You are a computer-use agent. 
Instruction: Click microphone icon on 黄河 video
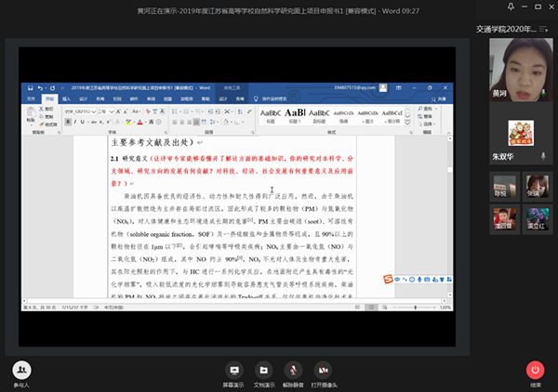pyautogui.click(x=542, y=93)
